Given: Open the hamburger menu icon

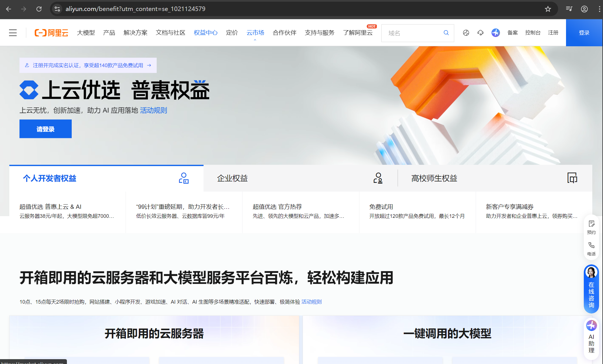Looking at the screenshot, I should (13, 33).
